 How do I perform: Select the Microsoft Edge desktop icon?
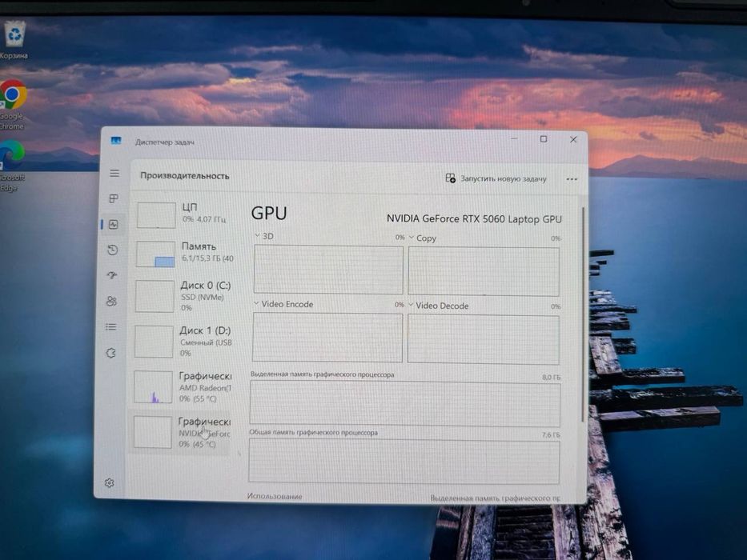12,166
